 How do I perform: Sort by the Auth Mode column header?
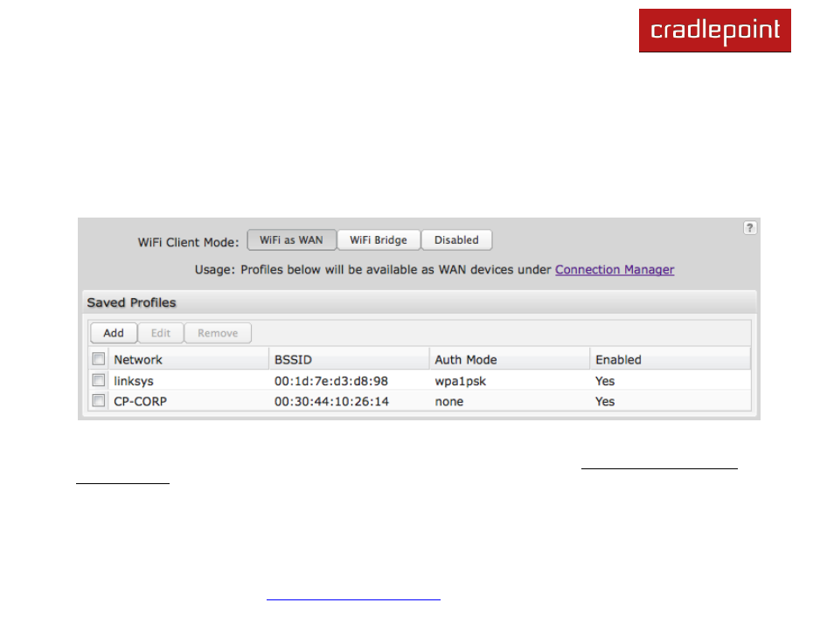pyautogui.click(x=510, y=359)
